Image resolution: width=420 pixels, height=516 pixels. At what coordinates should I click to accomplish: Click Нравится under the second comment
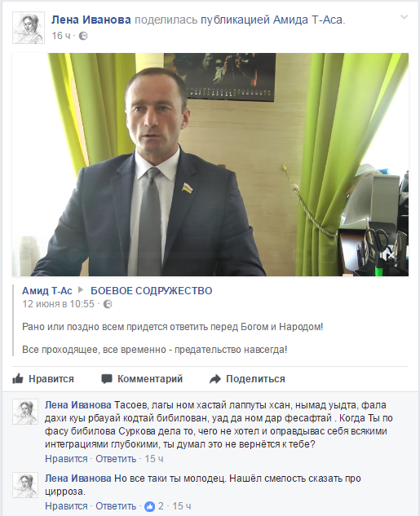point(66,505)
